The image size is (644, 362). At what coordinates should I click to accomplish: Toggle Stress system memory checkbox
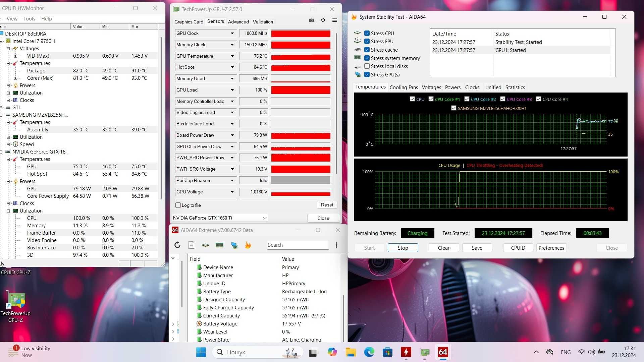(x=367, y=58)
